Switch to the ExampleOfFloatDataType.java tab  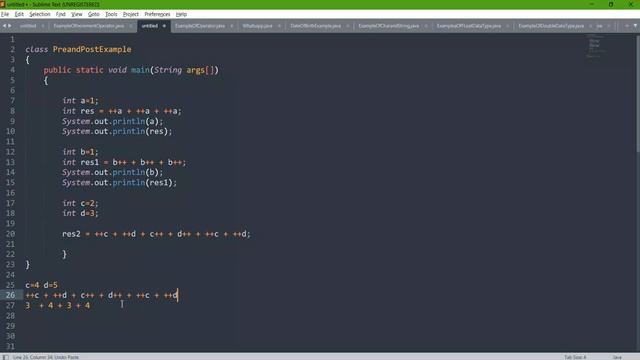click(x=469, y=26)
